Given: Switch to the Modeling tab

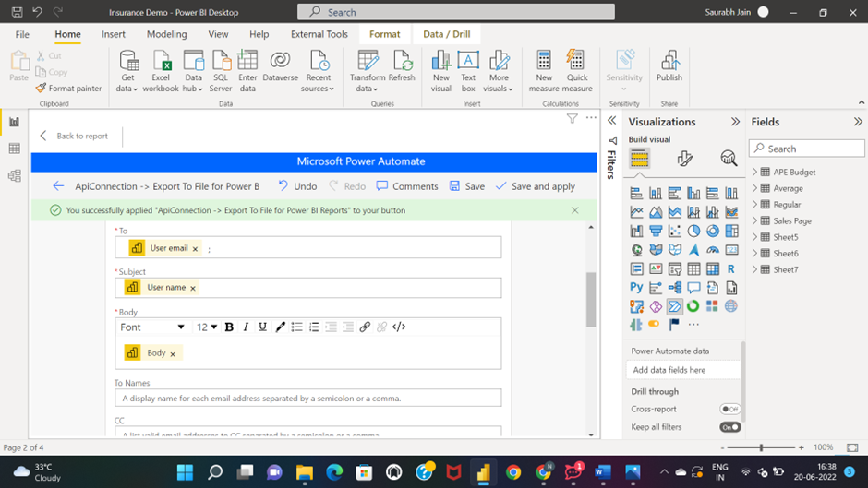Looking at the screenshot, I should tap(166, 34).
